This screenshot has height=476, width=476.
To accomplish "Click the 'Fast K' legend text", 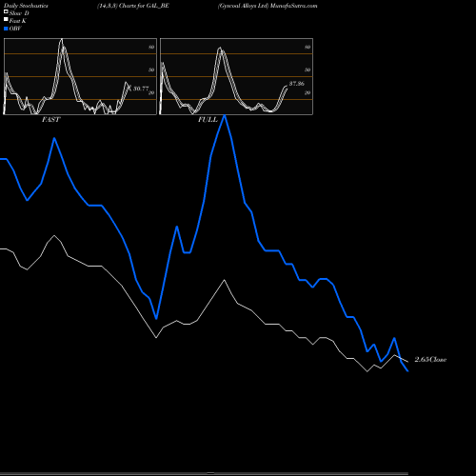I will click(x=18, y=21).
